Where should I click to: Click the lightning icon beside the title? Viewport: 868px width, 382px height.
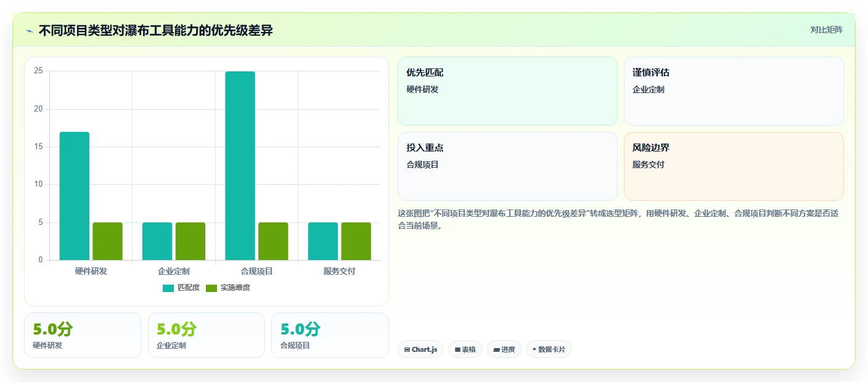point(29,31)
